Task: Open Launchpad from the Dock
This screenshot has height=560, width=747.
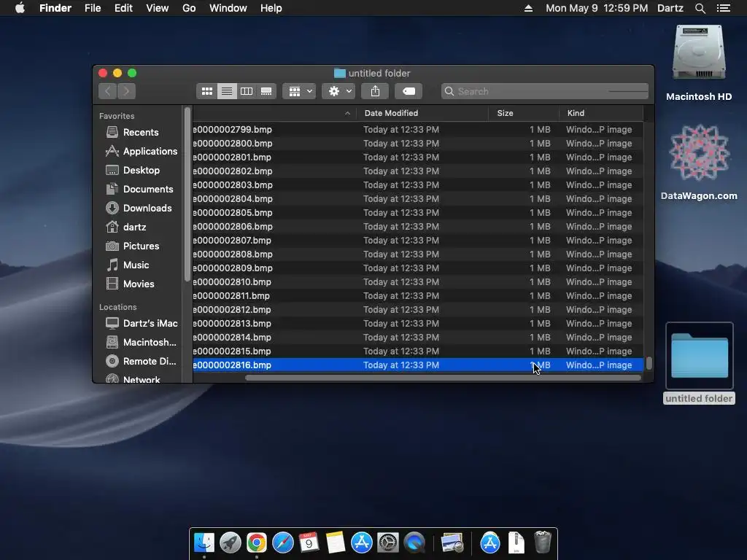Action: coord(230,542)
